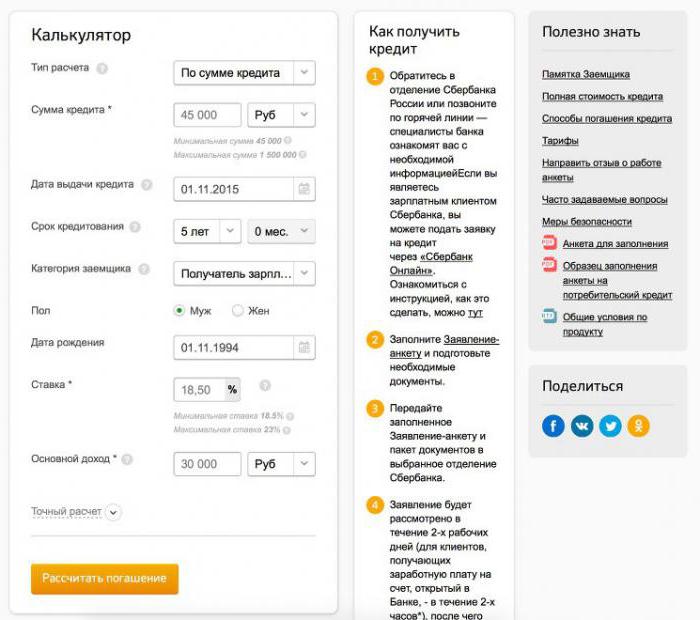Share via VK icon
The width and height of the screenshot is (700, 620).
tap(582, 426)
